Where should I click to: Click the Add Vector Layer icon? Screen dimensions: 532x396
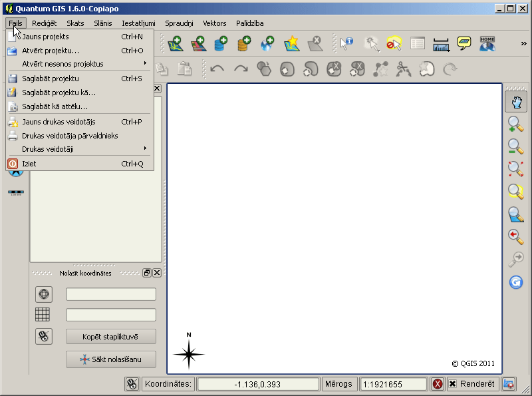click(x=176, y=44)
